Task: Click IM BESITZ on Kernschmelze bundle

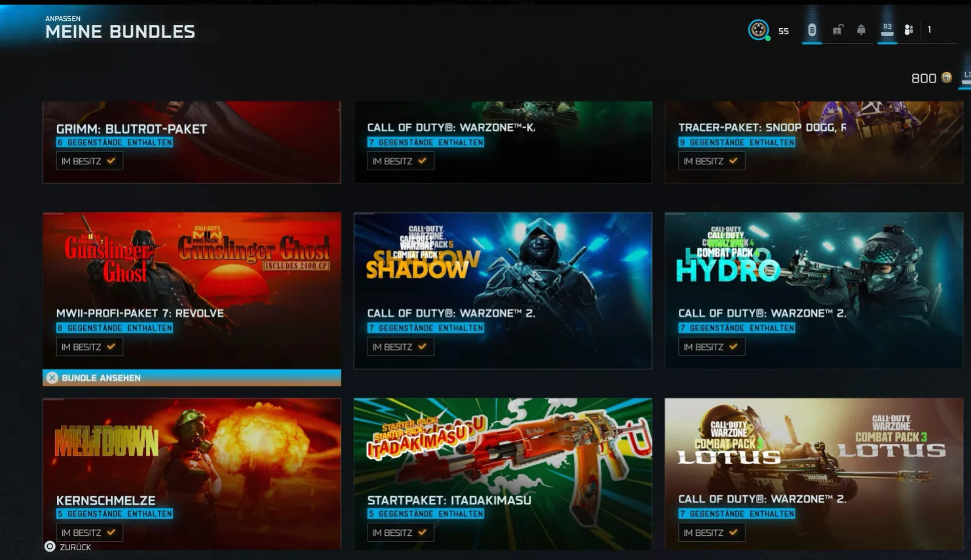Action: 89,533
